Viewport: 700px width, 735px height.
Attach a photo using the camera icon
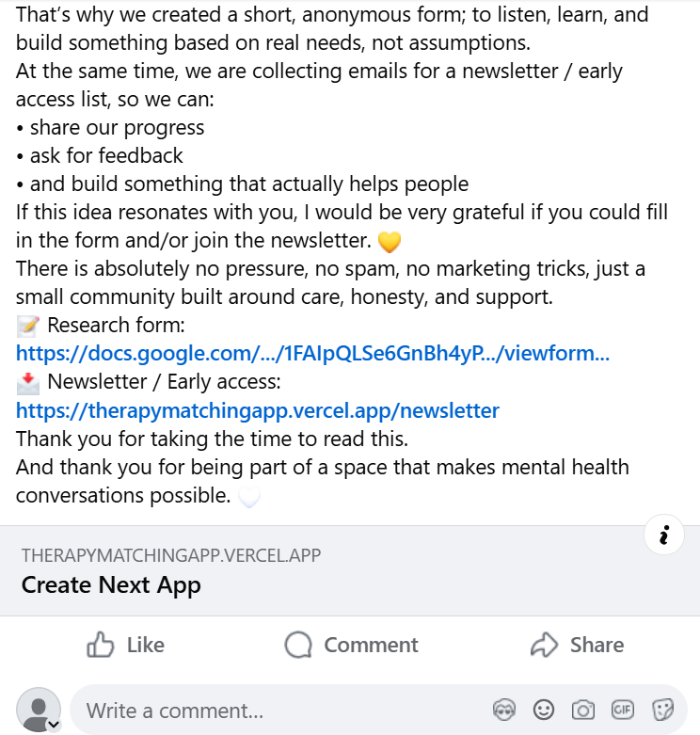point(583,710)
